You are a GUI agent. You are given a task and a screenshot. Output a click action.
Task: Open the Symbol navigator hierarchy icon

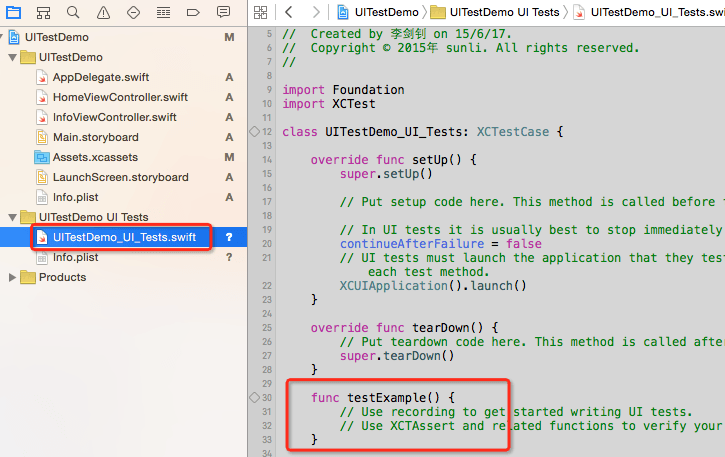tap(43, 12)
